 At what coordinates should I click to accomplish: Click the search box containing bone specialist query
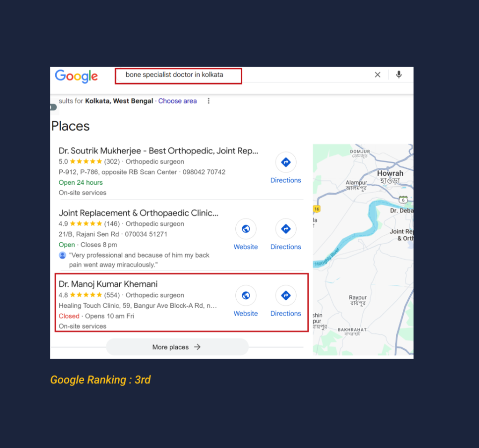pyautogui.click(x=178, y=76)
